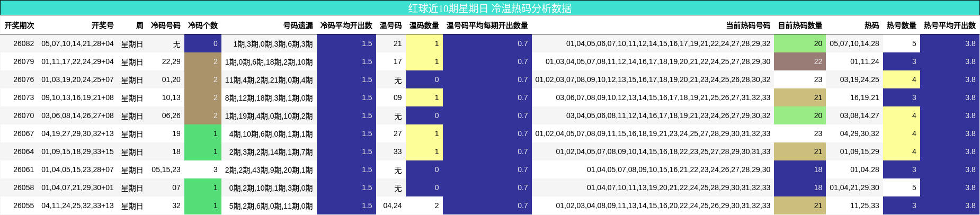Select hot code cell '03,19,24,25'
This screenshot has width=980, height=215.
point(860,79)
